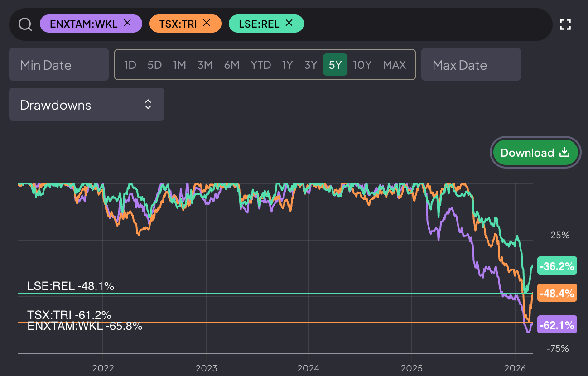Click the LSE:REL -48.1% max drawdown label
The height and width of the screenshot is (376, 588).
(x=71, y=286)
